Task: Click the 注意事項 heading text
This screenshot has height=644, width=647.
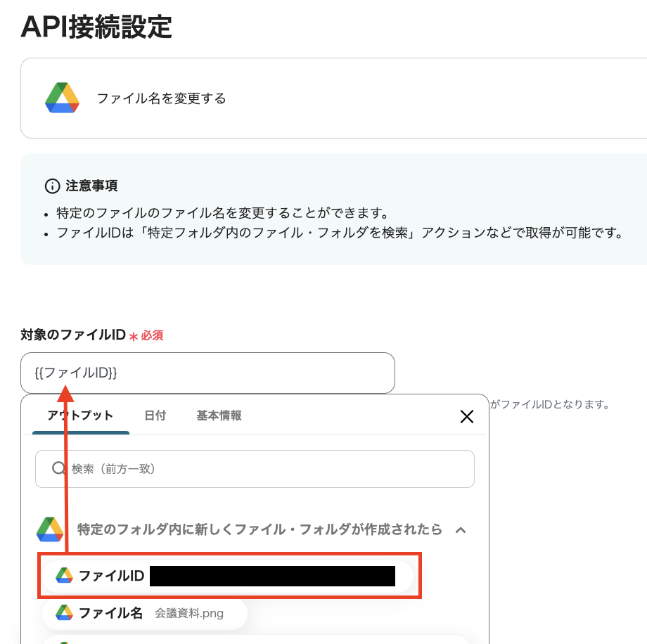Action: tap(91, 186)
